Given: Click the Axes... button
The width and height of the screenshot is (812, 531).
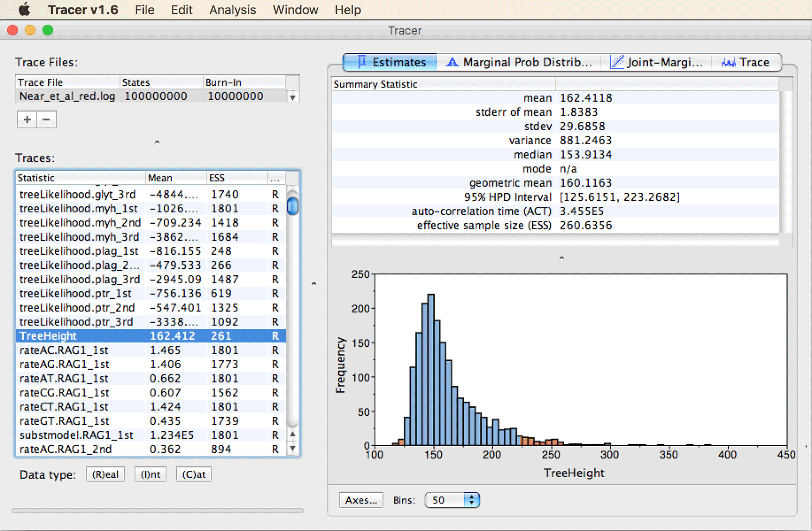Looking at the screenshot, I should pos(361,500).
